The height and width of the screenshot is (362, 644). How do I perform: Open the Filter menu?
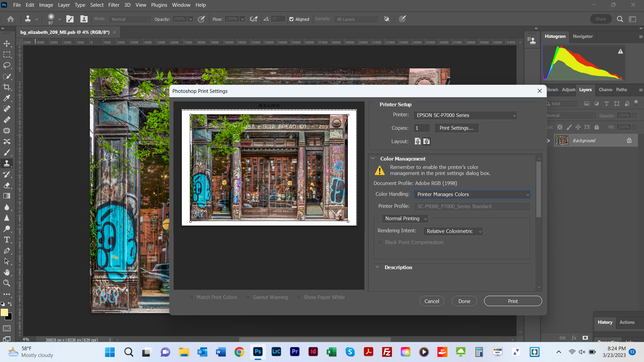(x=113, y=5)
